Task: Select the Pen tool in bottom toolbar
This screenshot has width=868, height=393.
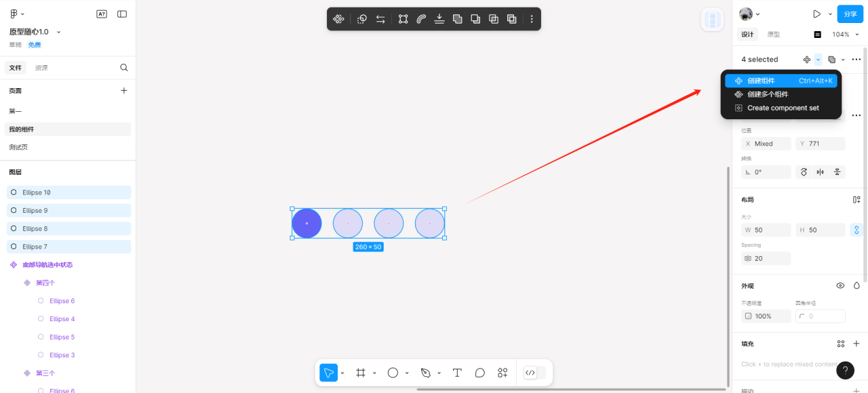Action: [425, 373]
